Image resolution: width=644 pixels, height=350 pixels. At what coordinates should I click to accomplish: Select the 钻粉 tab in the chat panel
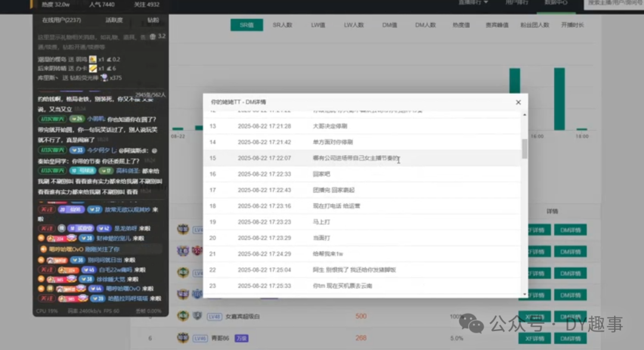pos(153,20)
